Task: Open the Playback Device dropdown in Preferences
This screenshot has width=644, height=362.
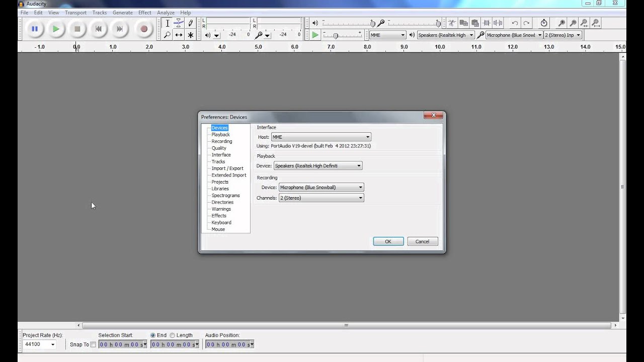Action: point(318,166)
